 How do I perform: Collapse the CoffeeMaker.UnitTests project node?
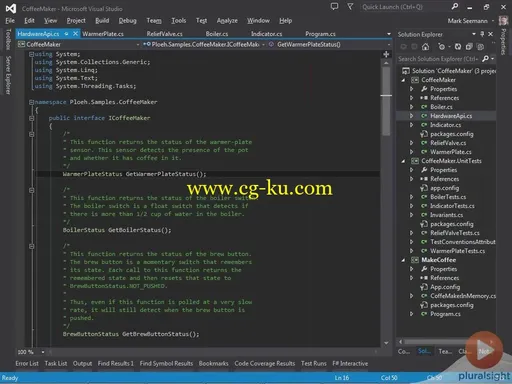(403, 161)
